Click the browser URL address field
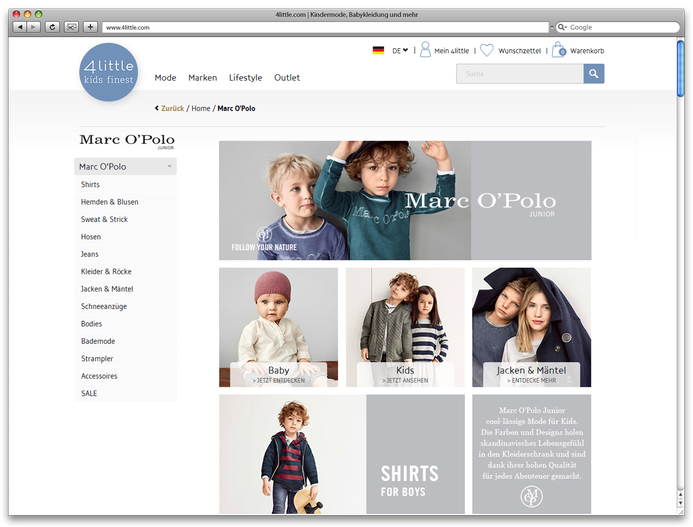693x527 pixels. point(325,27)
